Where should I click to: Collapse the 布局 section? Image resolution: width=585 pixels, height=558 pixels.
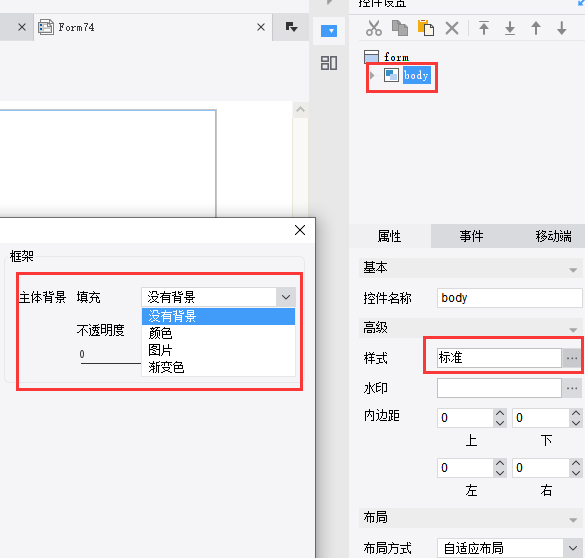pyautogui.click(x=573, y=520)
